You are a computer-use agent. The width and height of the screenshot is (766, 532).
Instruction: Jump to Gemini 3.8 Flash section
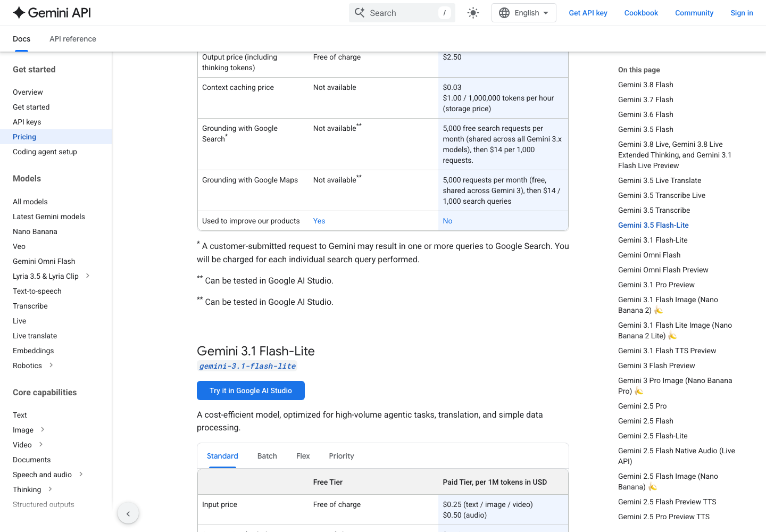(x=646, y=85)
